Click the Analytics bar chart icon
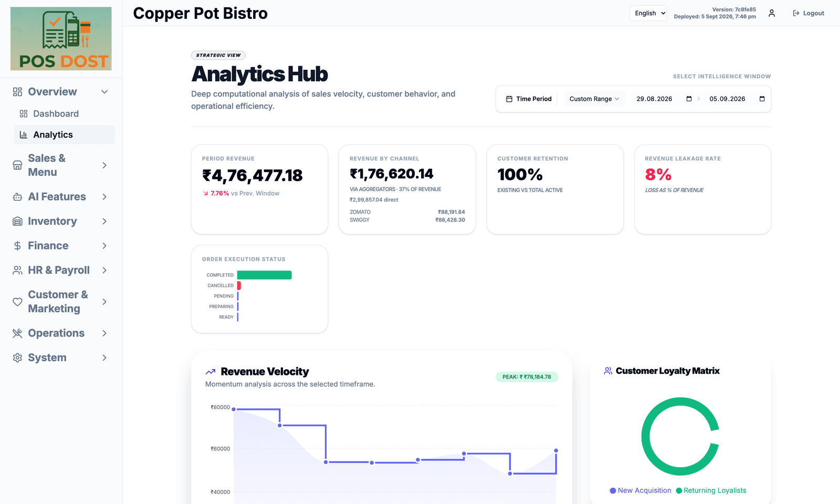Viewport: 840px width, 504px height. coord(24,135)
